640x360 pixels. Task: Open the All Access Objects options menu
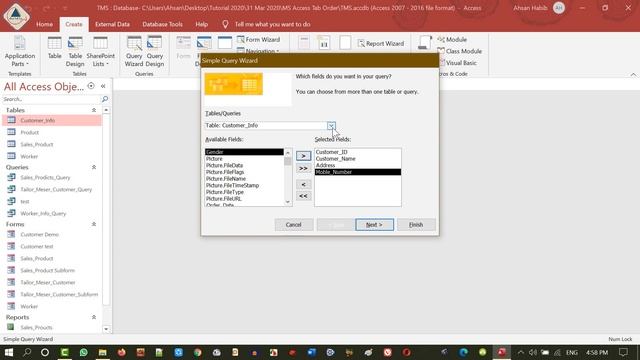pyautogui.click(x=91, y=86)
